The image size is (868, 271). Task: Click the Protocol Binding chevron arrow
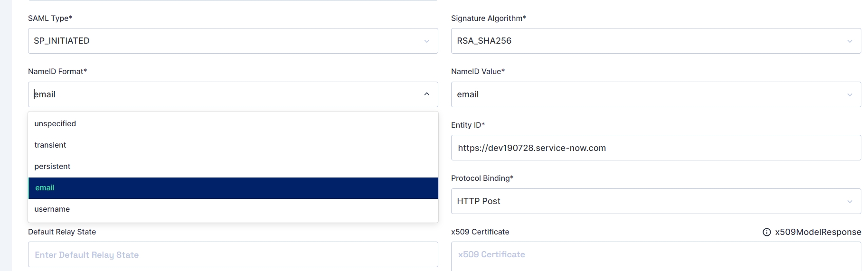click(x=849, y=202)
